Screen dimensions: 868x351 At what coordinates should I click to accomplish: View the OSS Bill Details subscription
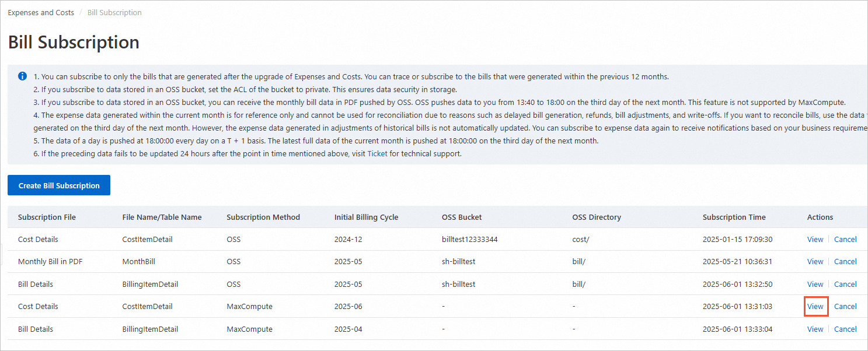coord(815,284)
